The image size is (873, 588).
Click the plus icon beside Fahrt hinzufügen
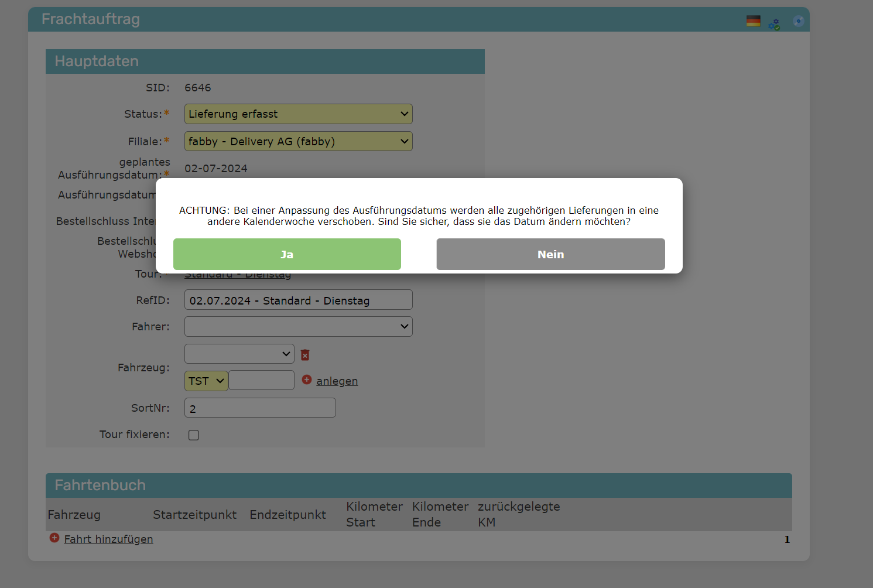click(x=54, y=538)
